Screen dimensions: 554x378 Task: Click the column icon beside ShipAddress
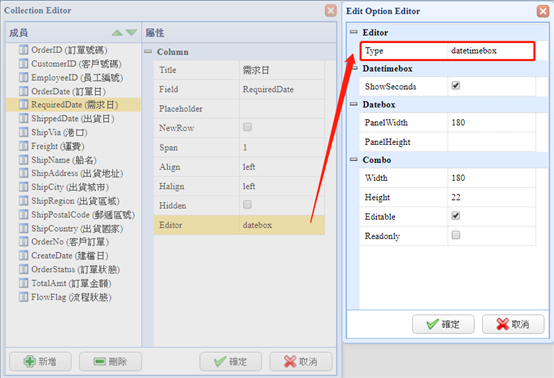(23, 173)
